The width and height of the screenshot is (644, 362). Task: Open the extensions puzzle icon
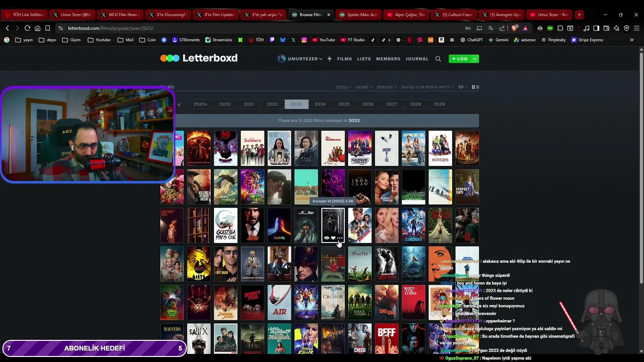pyautogui.click(x=560, y=28)
